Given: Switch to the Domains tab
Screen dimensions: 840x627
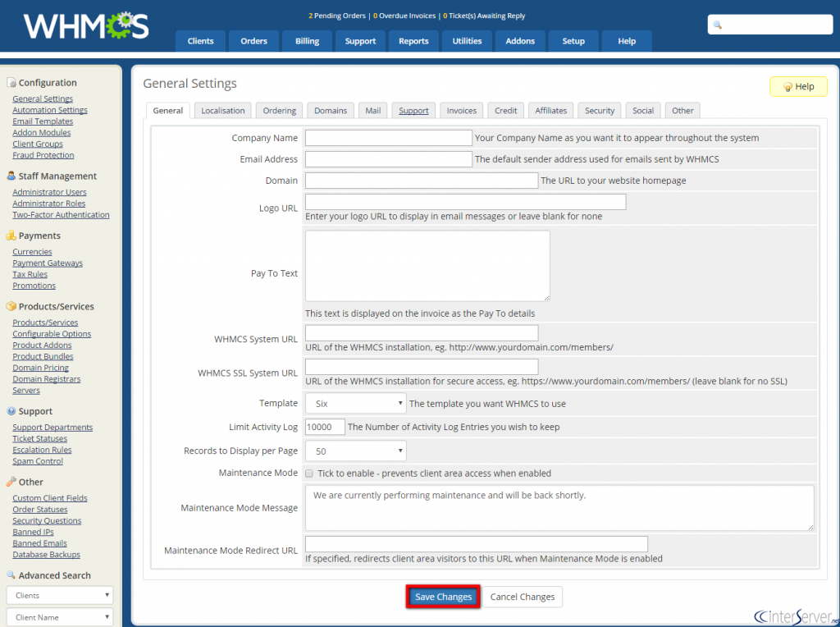Looking at the screenshot, I should click(x=331, y=111).
